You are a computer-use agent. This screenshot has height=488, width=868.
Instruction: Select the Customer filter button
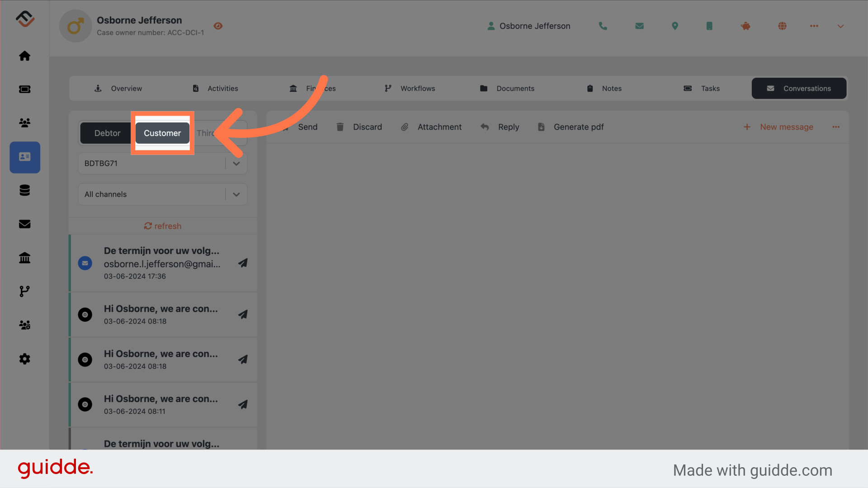162,132
